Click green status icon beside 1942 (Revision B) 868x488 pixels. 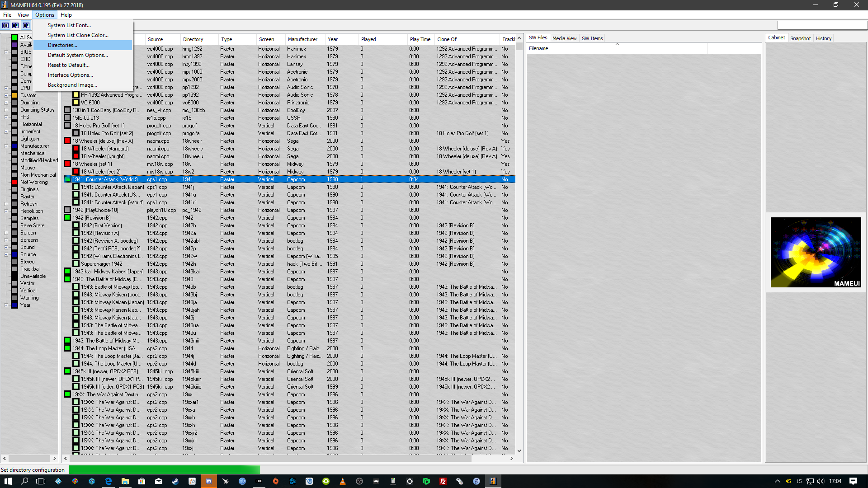pyautogui.click(x=67, y=218)
